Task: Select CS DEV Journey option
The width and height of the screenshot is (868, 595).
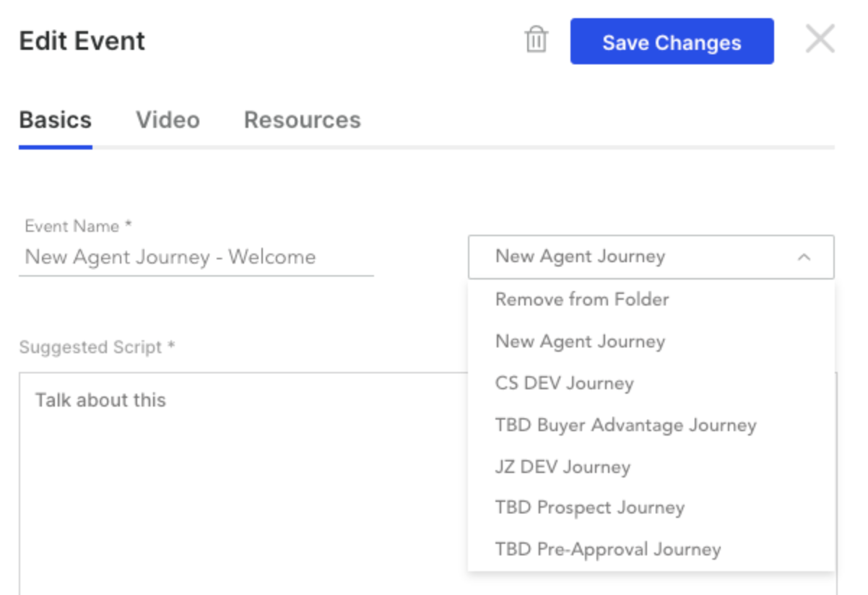Action: (651, 383)
